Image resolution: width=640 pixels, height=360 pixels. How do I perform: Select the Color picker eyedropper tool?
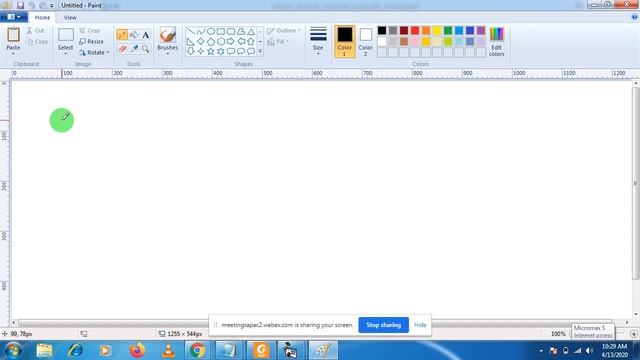point(134,49)
